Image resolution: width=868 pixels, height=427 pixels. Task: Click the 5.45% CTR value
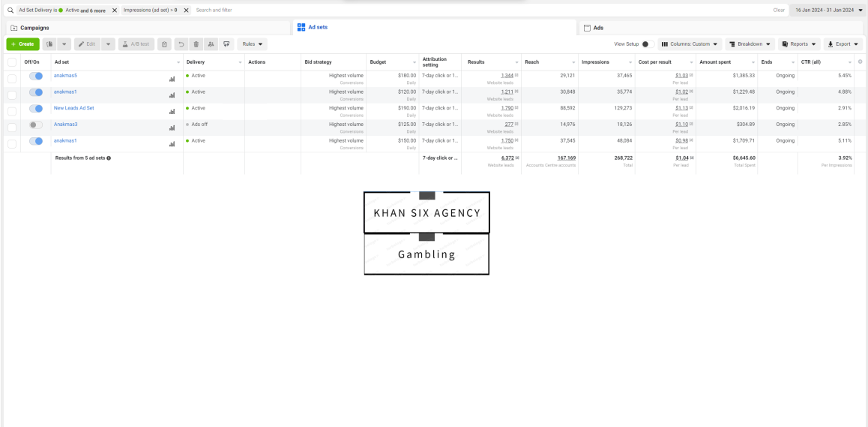(x=846, y=75)
